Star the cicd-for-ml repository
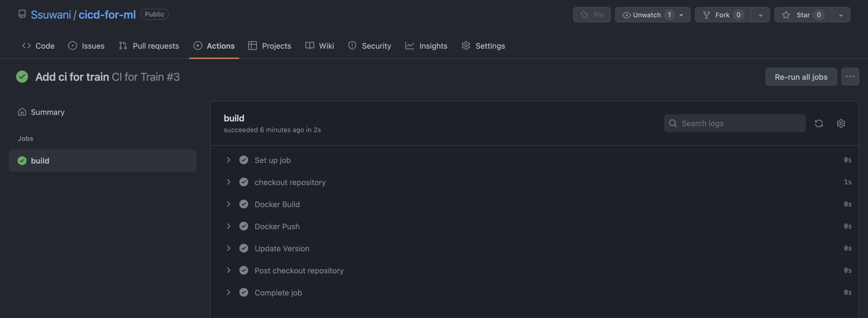 coord(803,15)
